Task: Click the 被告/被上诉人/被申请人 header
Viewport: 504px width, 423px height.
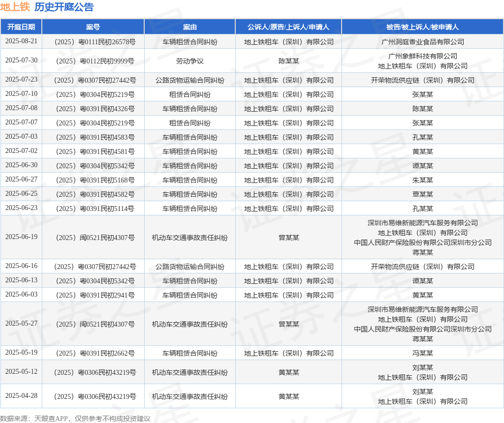Action: coord(422,27)
